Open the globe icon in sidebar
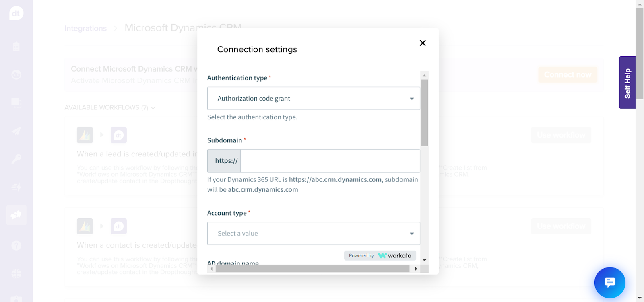Image resolution: width=644 pixels, height=302 pixels. (16, 273)
